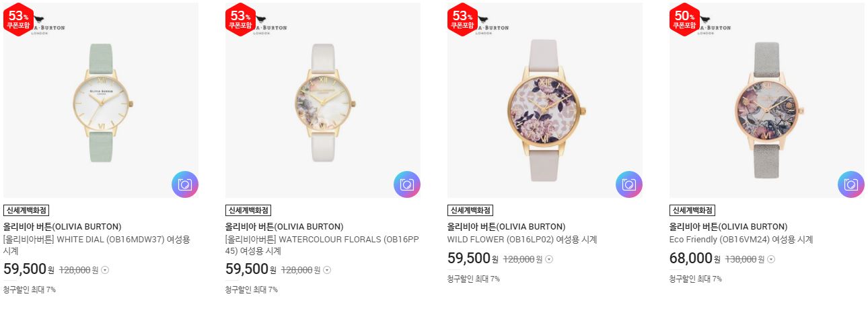The width and height of the screenshot is (868, 311).
Task: Expand price details arrow next to 138,000원
Action: (x=771, y=259)
